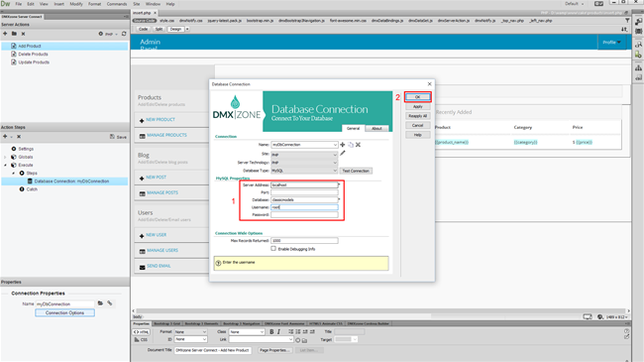Open the Modify menu
The image size is (644, 362).
[76, 4]
